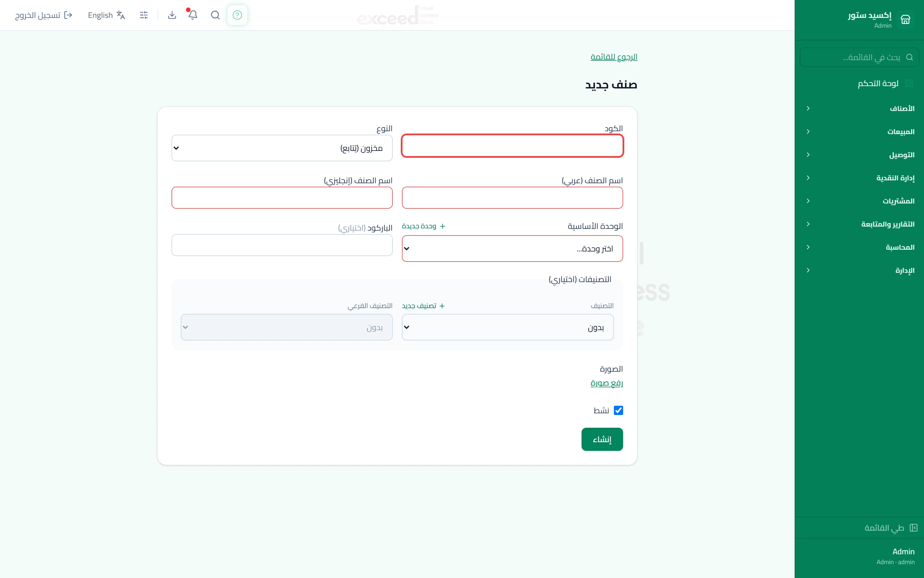Click the collapse panel icon beside طي القائمة
This screenshot has height=578, width=924.
pos(913,528)
